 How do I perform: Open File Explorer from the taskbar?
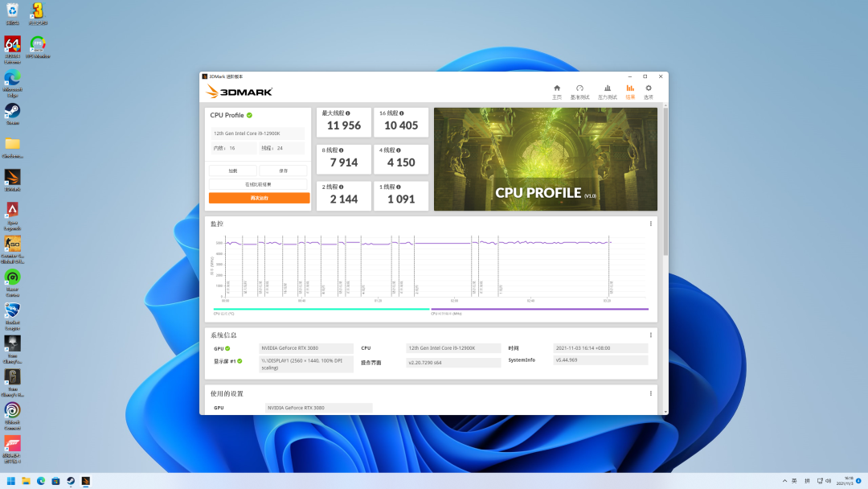[26, 481]
